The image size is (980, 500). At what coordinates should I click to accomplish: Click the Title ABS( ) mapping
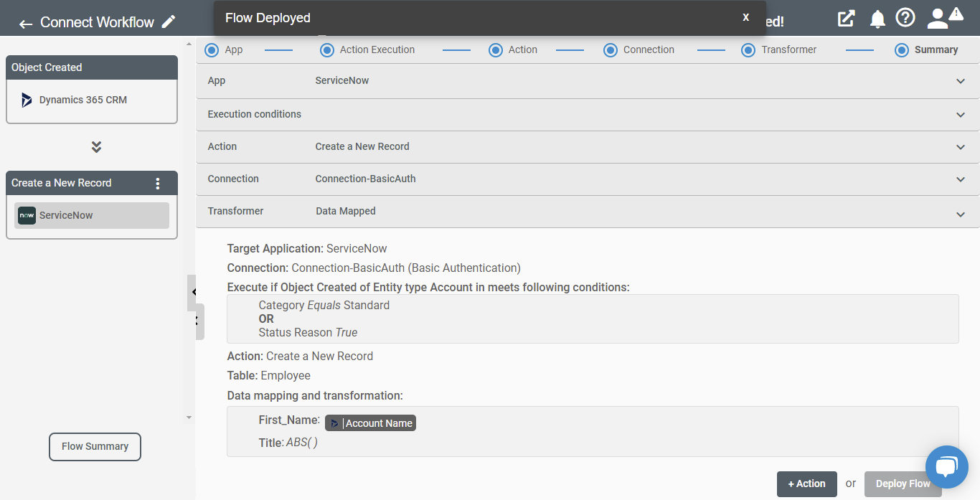(x=288, y=443)
